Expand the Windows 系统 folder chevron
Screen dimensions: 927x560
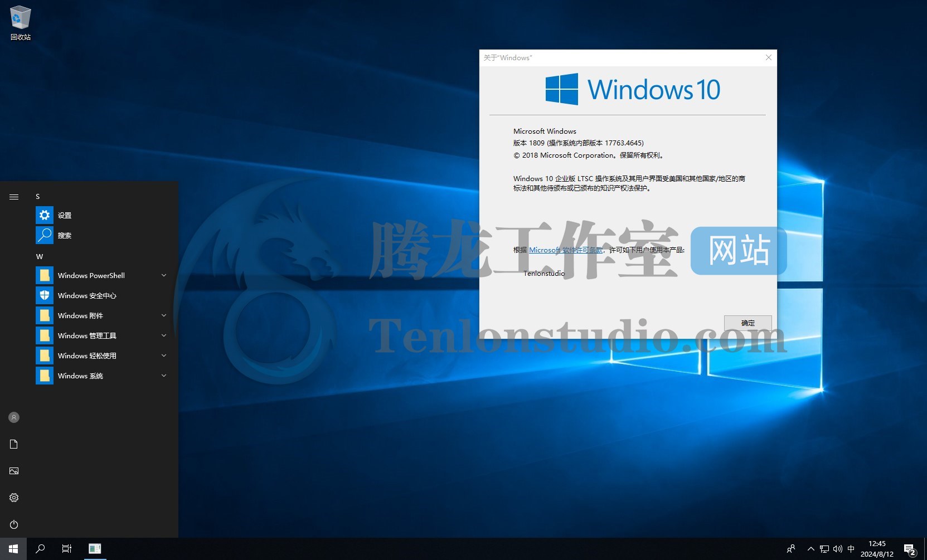click(x=164, y=376)
